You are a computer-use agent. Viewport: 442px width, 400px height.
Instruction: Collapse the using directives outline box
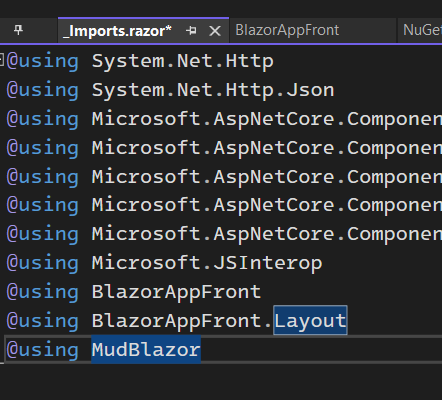[2, 60]
